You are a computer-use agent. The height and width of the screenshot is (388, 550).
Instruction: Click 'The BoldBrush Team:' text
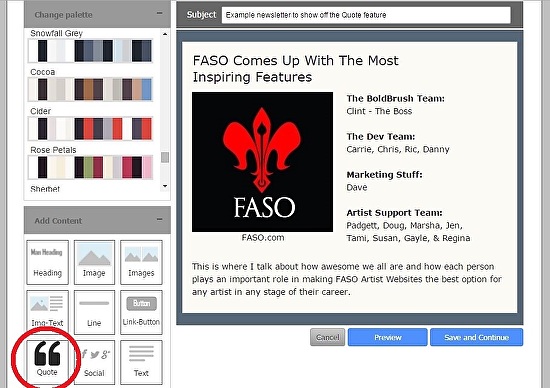[395, 99]
